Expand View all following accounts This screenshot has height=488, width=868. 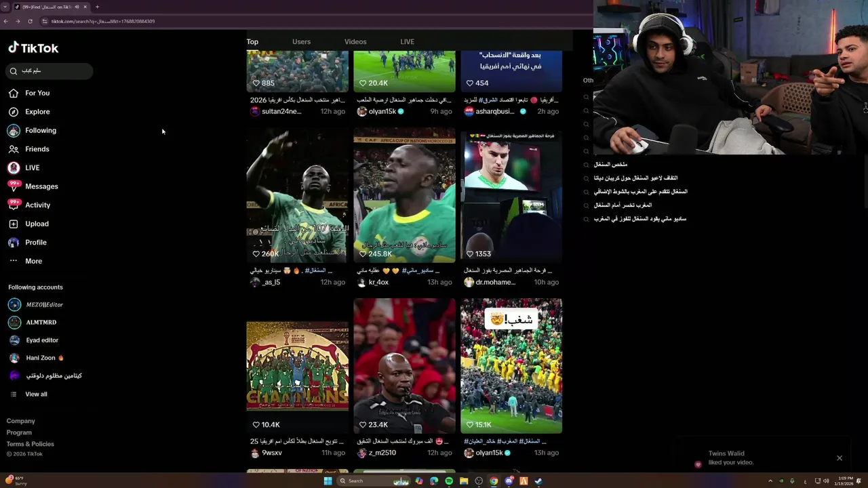point(28,394)
